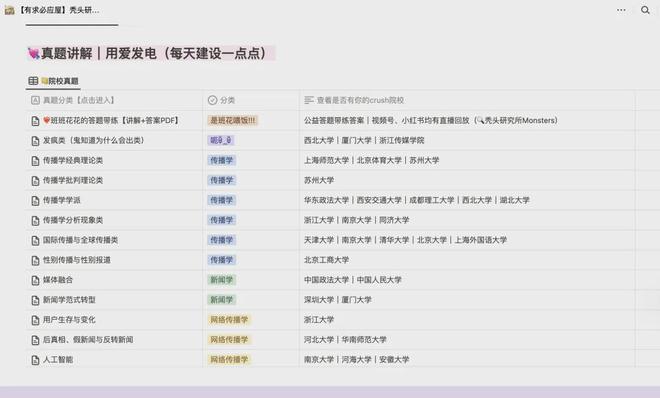This screenshot has width=660, height=398.
Task: Click page icon of 传播学学派 row
Action: (x=35, y=201)
